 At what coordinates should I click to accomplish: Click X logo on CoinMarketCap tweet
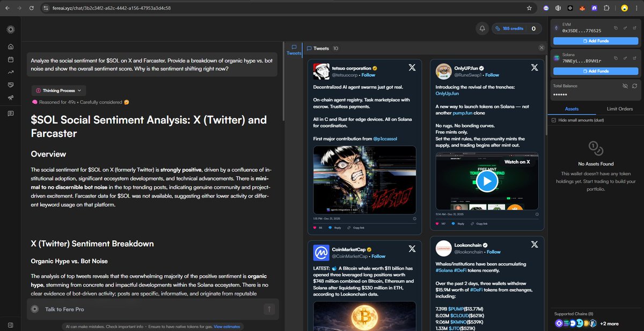(x=412, y=249)
